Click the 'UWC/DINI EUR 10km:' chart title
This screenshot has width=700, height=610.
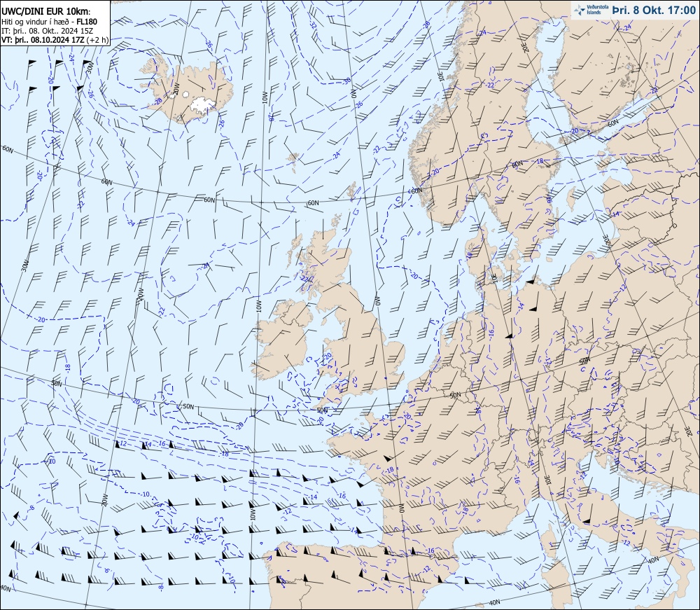(x=46, y=13)
